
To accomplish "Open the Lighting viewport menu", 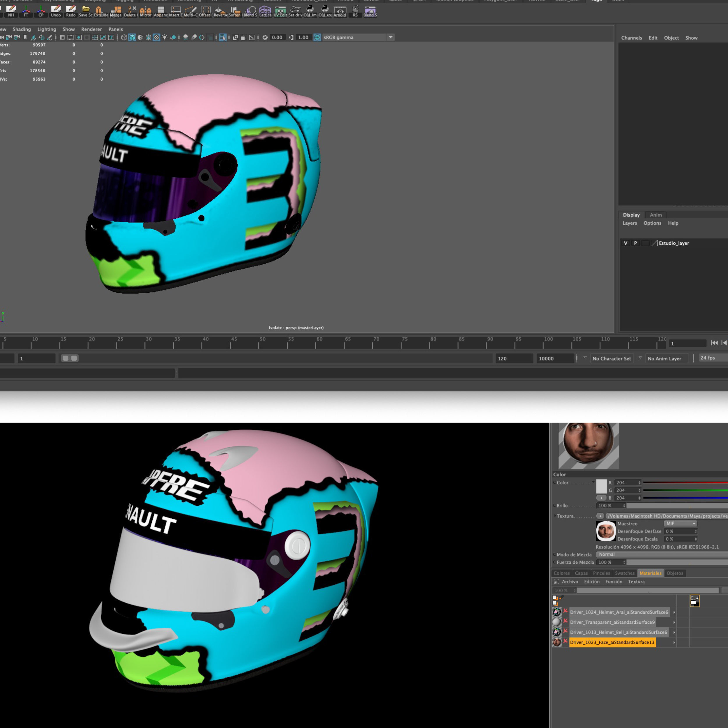I will 47,29.
